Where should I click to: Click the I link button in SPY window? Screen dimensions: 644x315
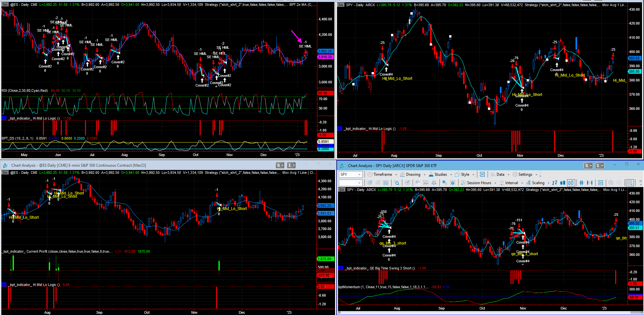(x=599, y=166)
